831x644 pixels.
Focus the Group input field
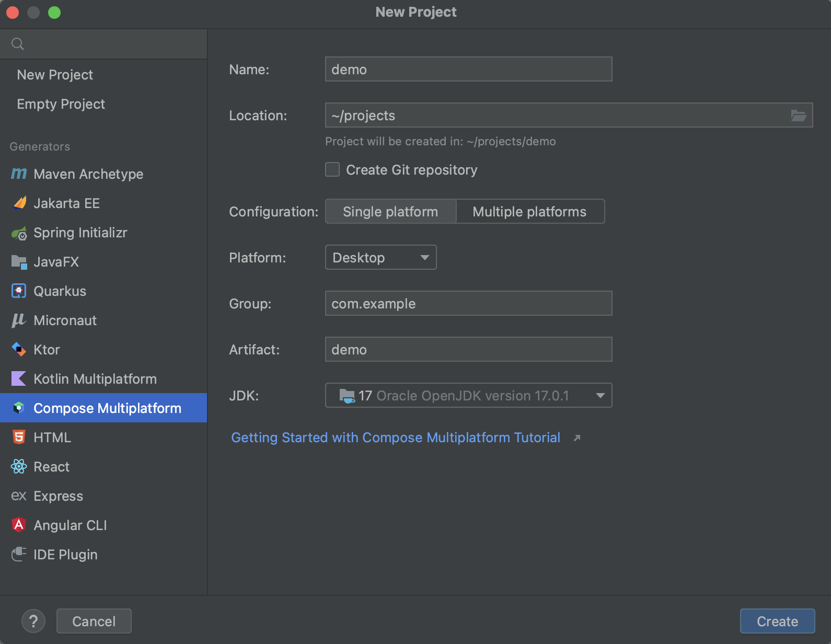click(469, 304)
